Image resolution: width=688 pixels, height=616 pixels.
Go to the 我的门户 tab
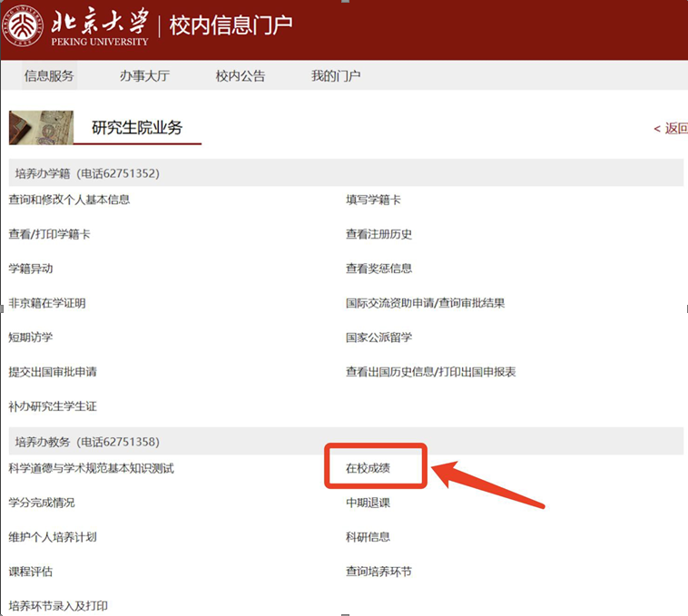coord(336,76)
